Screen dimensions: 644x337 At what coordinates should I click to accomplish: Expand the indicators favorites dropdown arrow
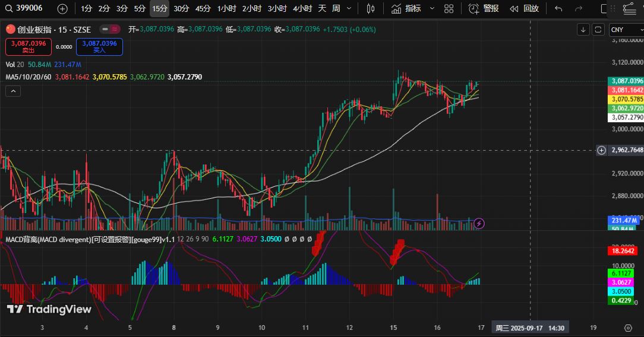[431, 8]
